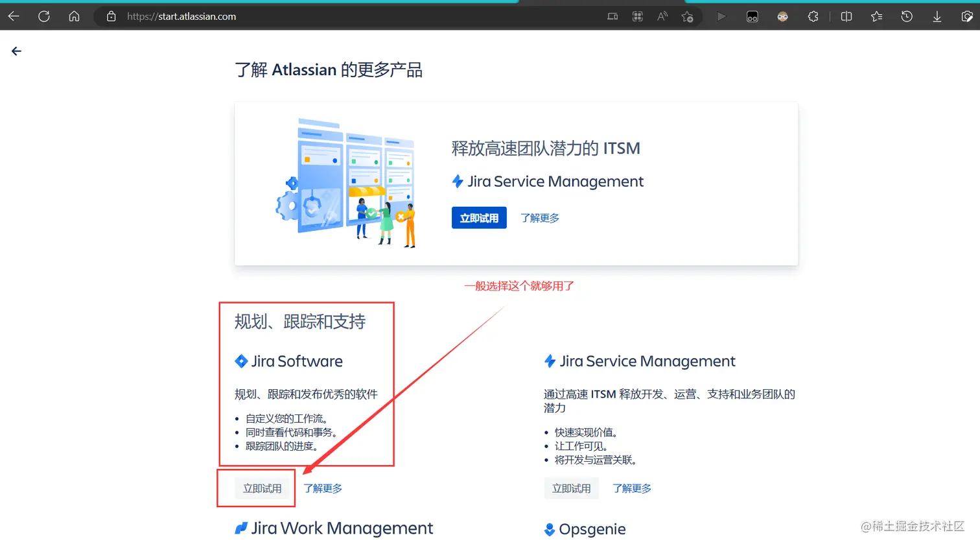Add this page to favorites with the star-plus icon

coord(688,16)
